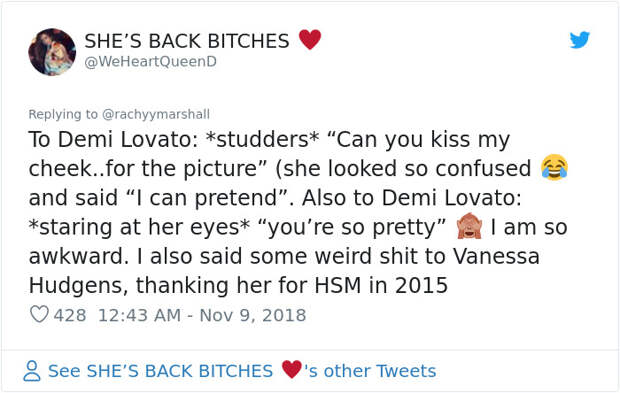Click the red heart beside the display name

(310, 40)
